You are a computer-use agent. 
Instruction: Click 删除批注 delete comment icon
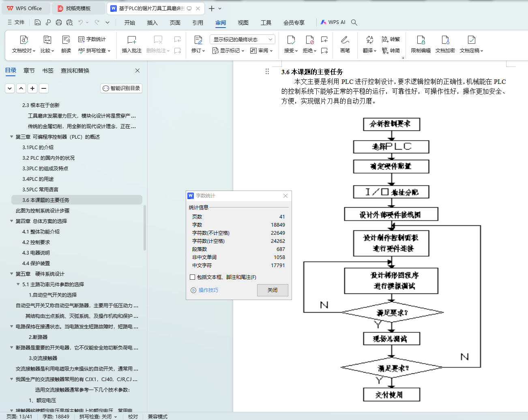[x=158, y=40]
